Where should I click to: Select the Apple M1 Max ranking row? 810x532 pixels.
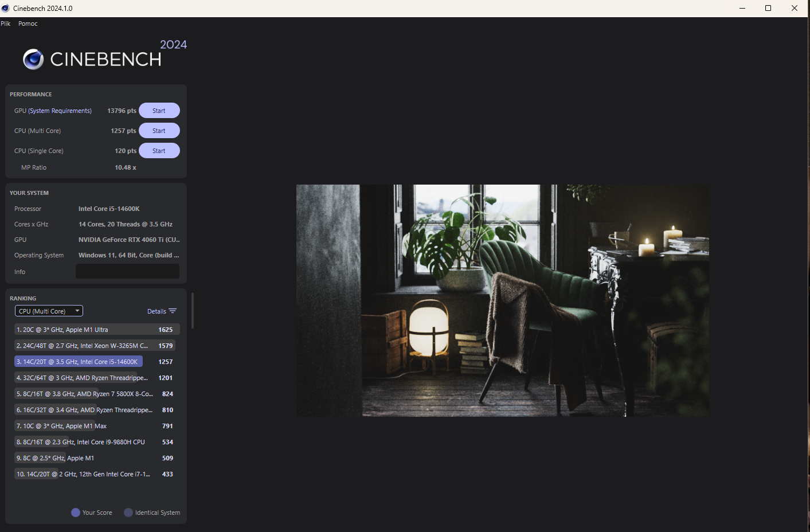(x=97, y=426)
